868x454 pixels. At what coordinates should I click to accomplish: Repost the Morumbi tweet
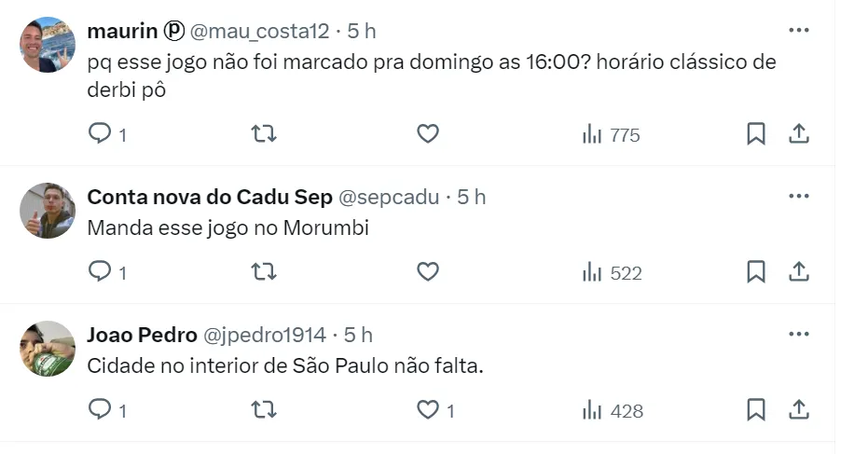point(265,272)
